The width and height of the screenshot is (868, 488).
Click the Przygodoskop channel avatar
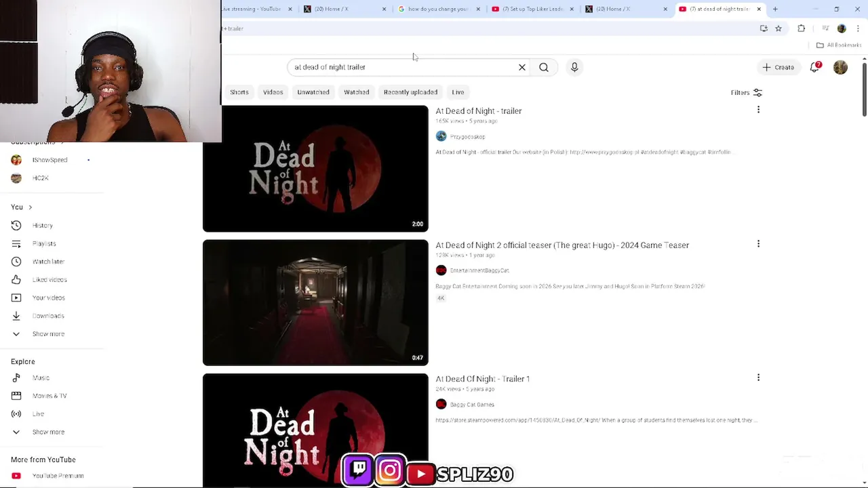pyautogui.click(x=441, y=136)
